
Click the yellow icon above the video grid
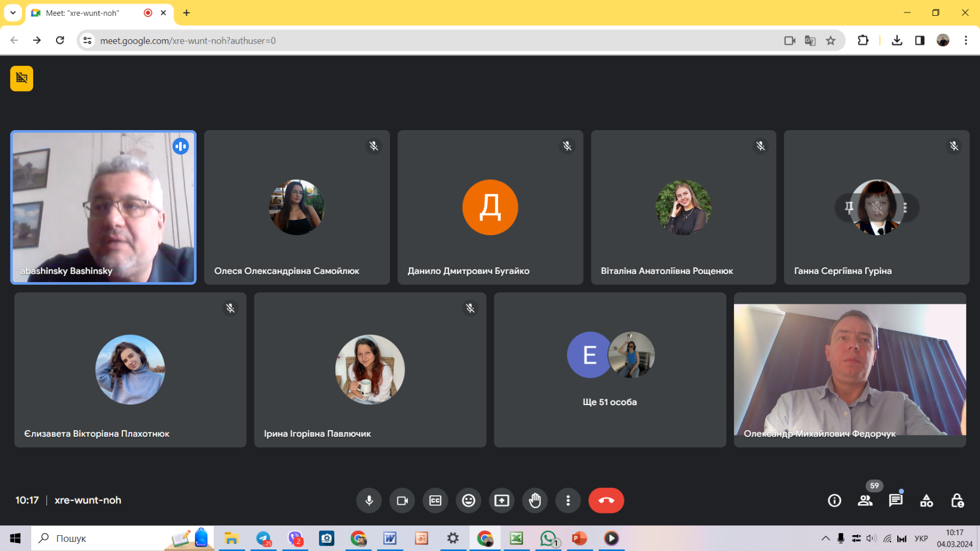(x=22, y=78)
